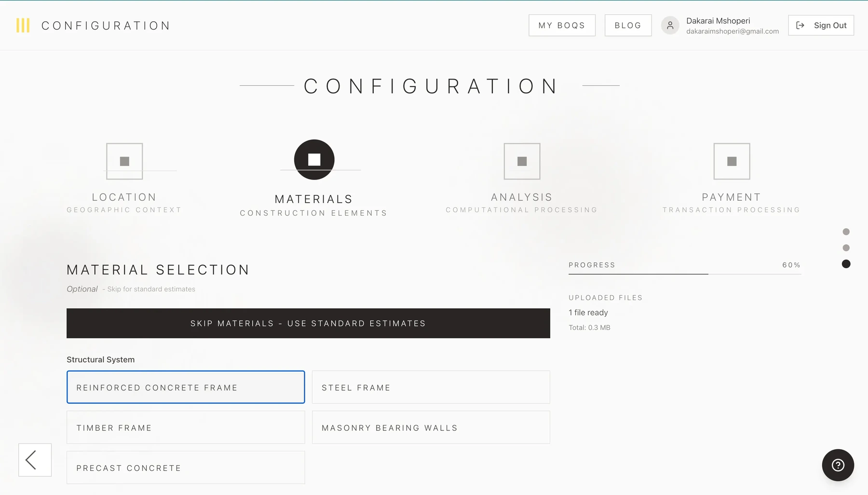Click the Sign Out button
This screenshot has width=868, height=495.
821,25
